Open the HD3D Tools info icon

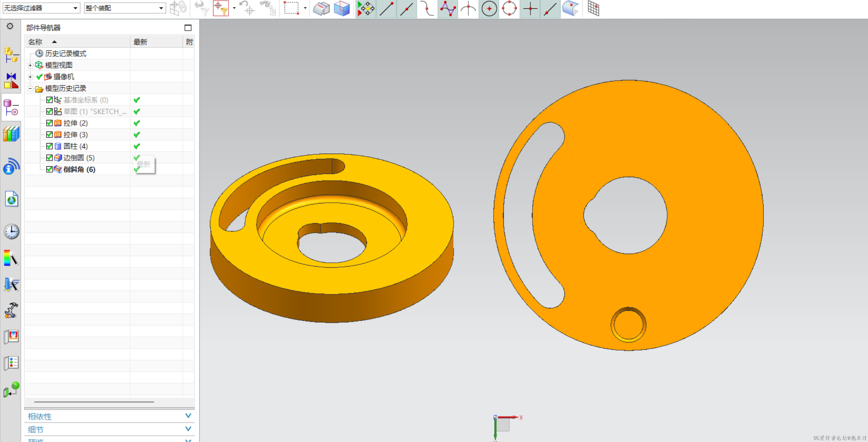(11, 166)
